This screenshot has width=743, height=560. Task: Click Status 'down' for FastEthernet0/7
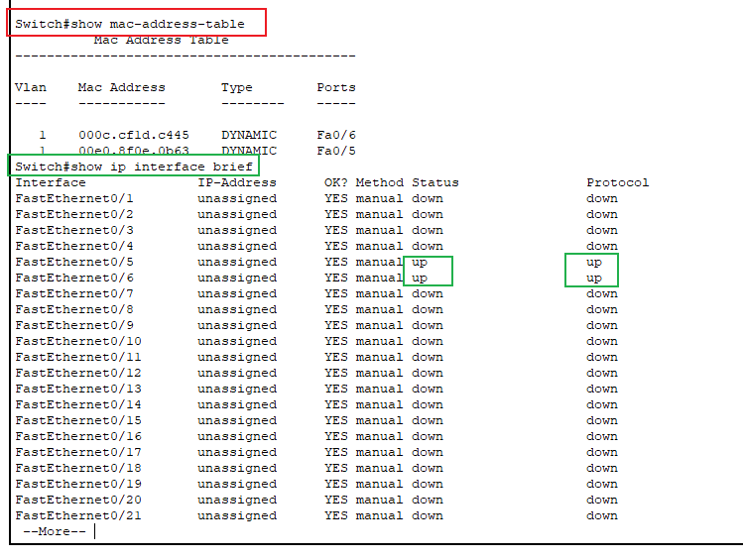pos(428,293)
